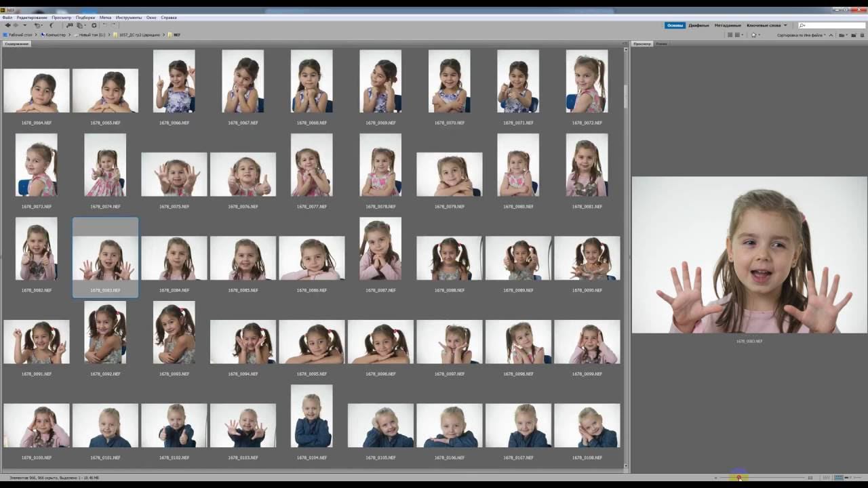Open the Метка menu

point(105,17)
